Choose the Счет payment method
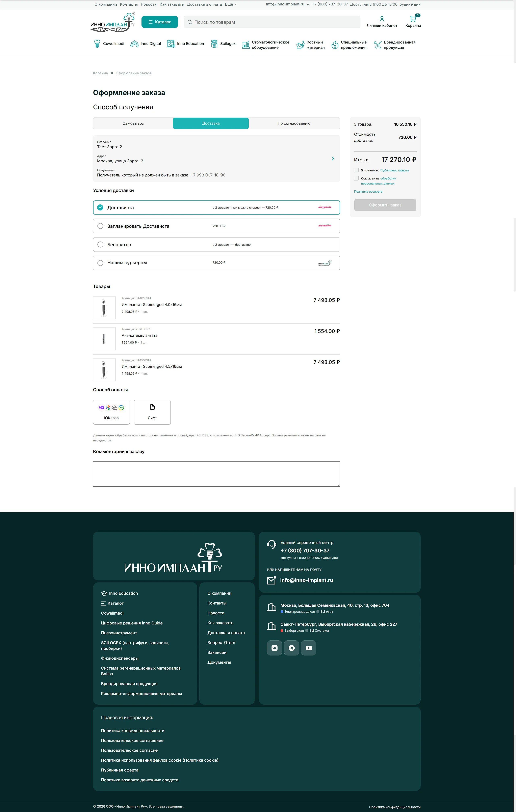 tap(152, 412)
